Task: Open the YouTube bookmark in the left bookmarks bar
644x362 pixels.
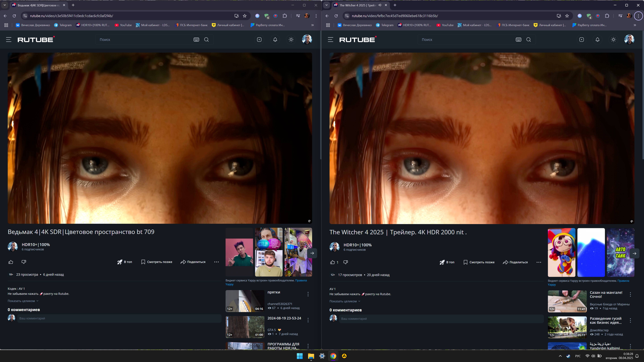Action: tap(123, 25)
